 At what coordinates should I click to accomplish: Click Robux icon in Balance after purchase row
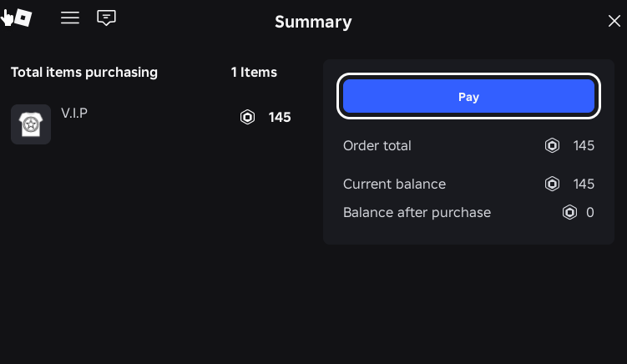[570, 212]
